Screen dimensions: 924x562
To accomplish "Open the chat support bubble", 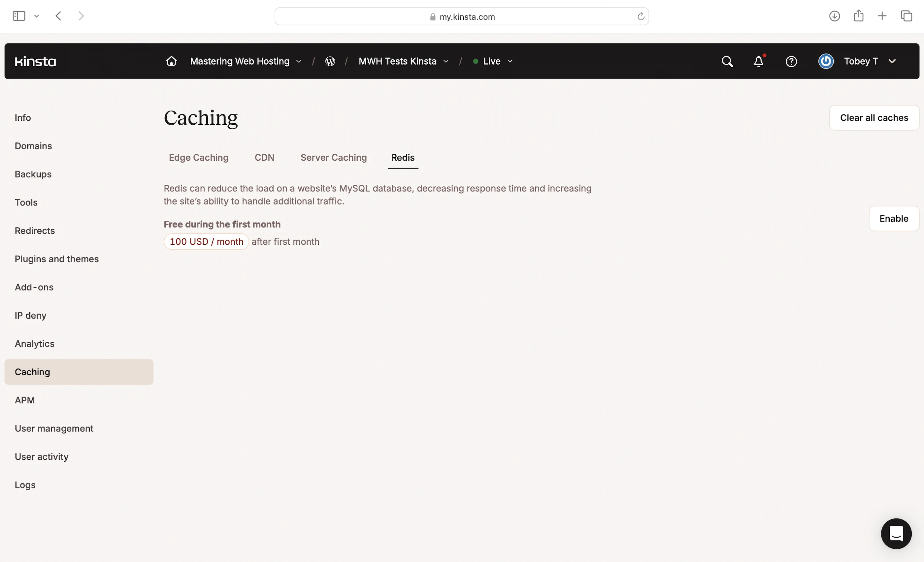I will tap(896, 533).
